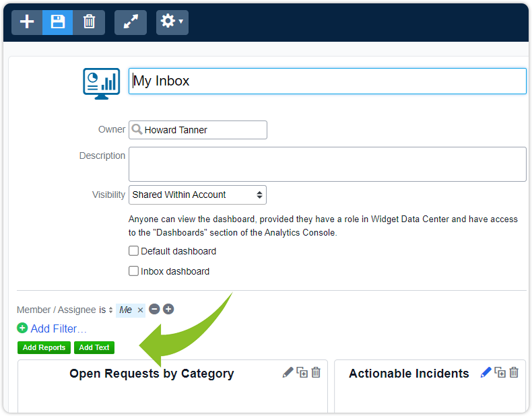Duplicate the Actionable Incidents report
Viewport: 532px width, 416px height.
(x=500, y=372)
